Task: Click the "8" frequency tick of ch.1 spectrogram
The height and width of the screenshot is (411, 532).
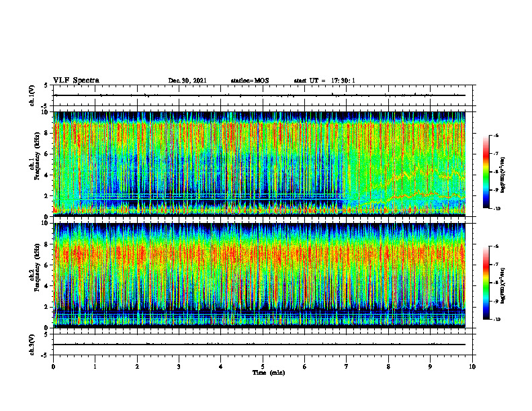Action: point(46,133)
